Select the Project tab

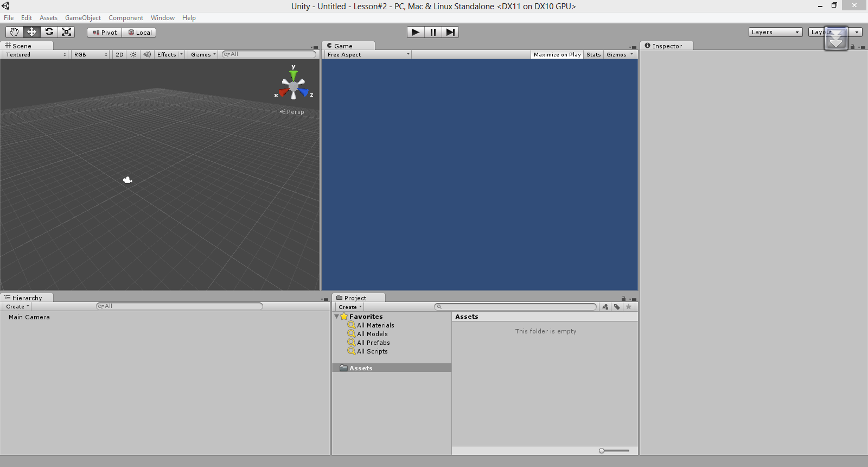point(359,298)
